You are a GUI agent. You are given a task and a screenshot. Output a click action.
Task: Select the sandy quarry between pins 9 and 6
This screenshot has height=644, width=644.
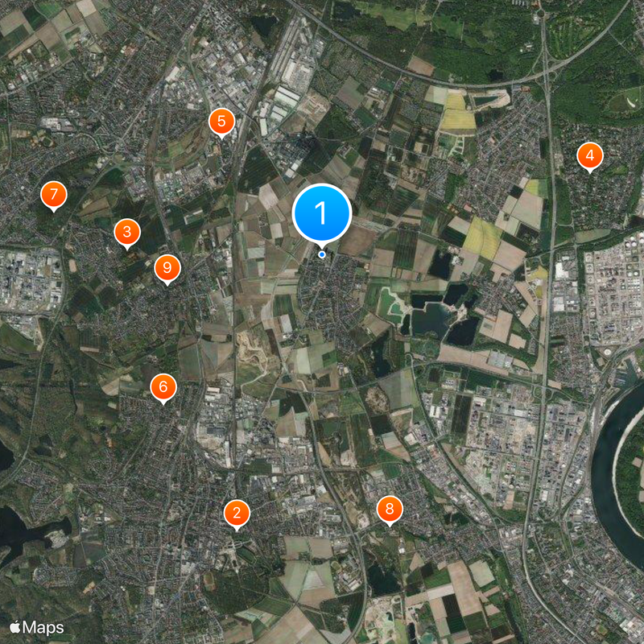[249, 349]
